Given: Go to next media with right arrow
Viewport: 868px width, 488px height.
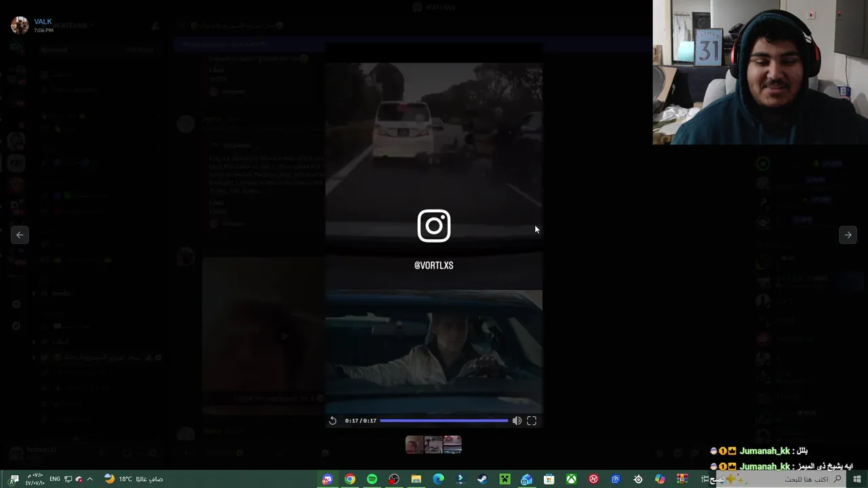Looking at the screenshot, I should pyautogui.click(x=848, y=235).
